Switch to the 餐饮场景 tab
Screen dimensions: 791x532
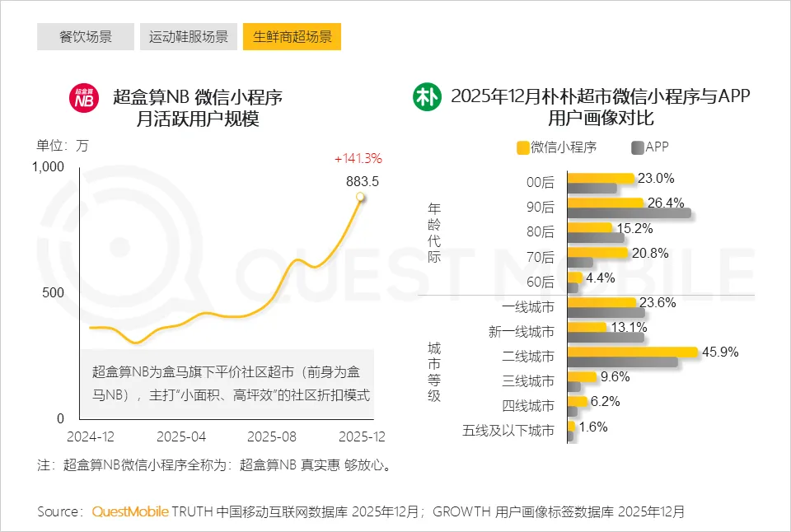[x=86, y=37]
